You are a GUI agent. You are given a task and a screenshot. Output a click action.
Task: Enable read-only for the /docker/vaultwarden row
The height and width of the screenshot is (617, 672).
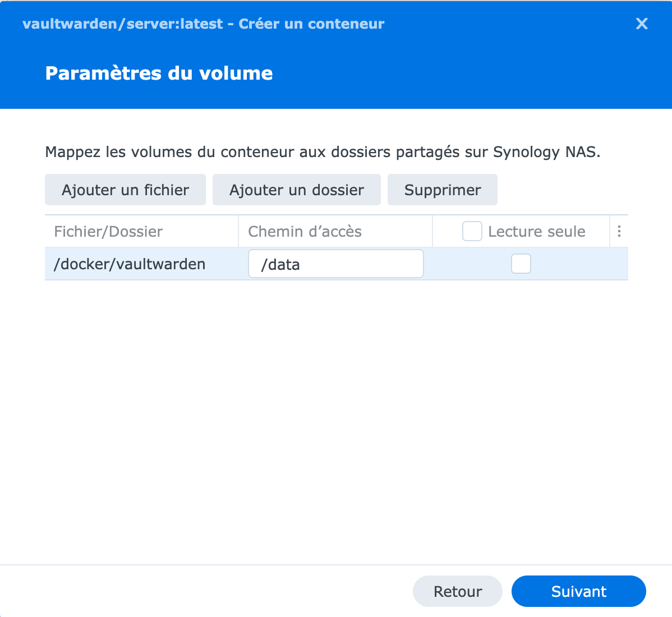[521, 264]
